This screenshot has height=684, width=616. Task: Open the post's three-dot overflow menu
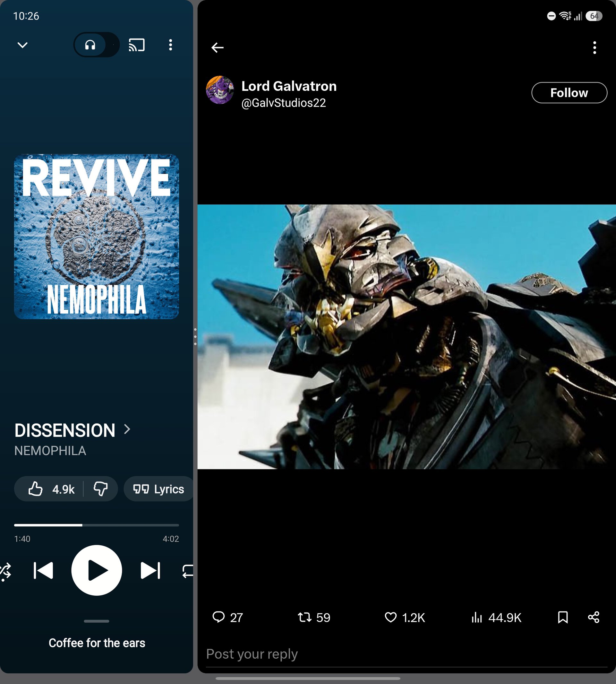[594, 48]
